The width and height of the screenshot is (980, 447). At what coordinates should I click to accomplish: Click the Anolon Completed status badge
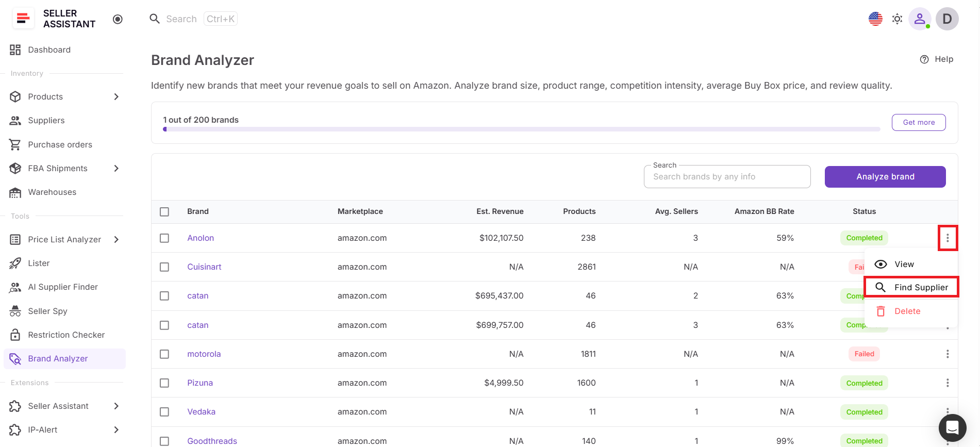[x=865, y=238]
